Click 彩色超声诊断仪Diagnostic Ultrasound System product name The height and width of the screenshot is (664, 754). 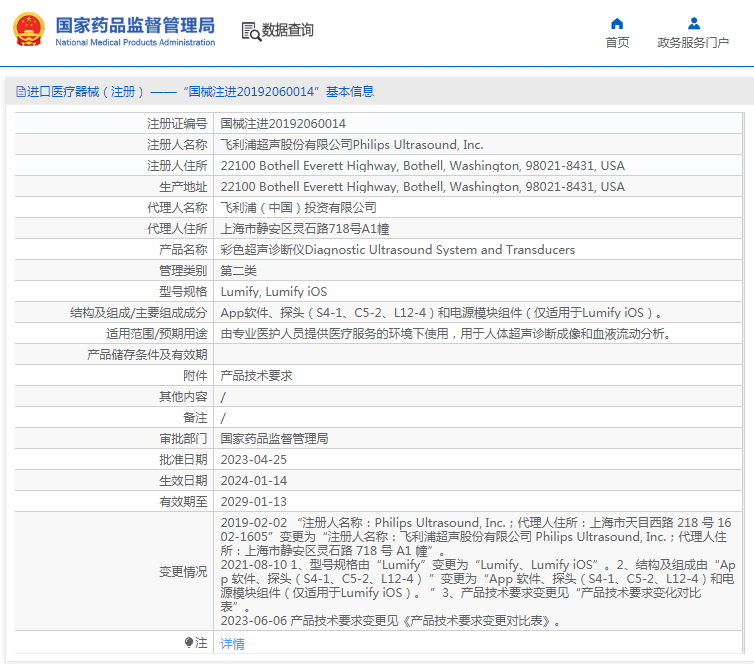click(x=398, y=250)
